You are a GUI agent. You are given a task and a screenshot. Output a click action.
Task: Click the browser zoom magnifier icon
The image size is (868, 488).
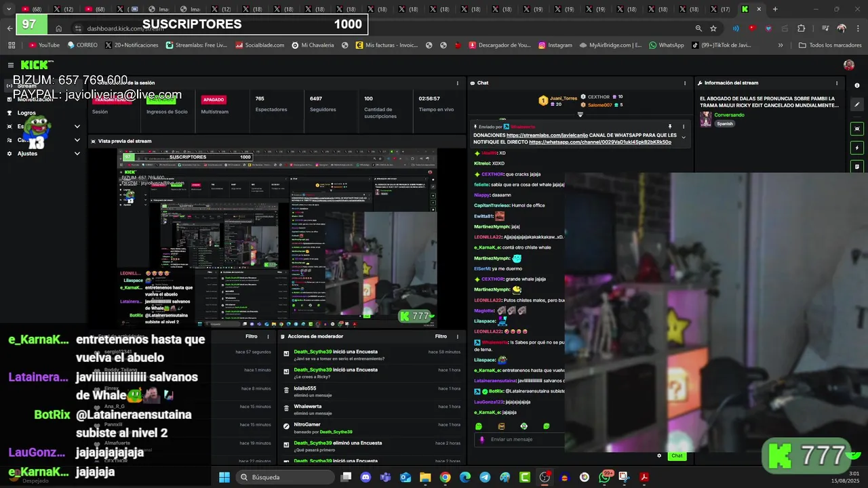[698, 28]
